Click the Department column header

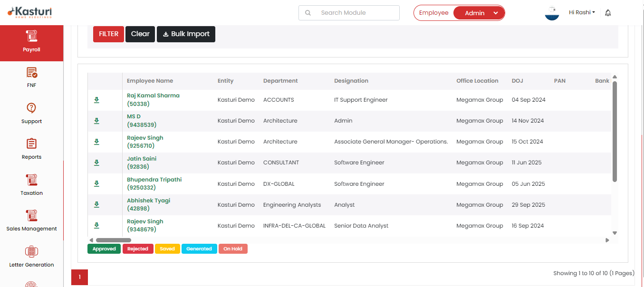pyautogui.click(x=280, y=81)
